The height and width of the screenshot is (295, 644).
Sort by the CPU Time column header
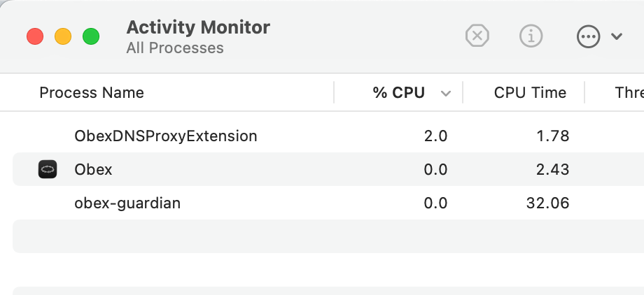point(530,92)
